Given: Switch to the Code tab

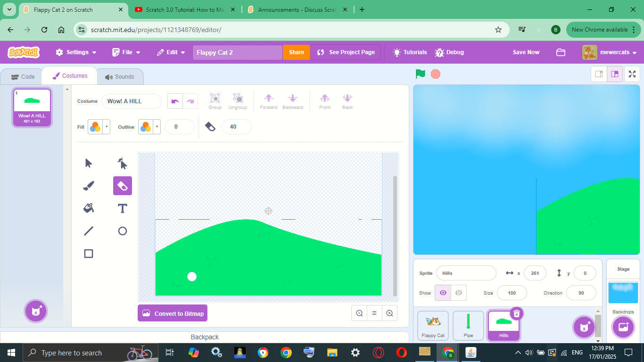Looking at the screenshot, I should (x=23, y=77).
